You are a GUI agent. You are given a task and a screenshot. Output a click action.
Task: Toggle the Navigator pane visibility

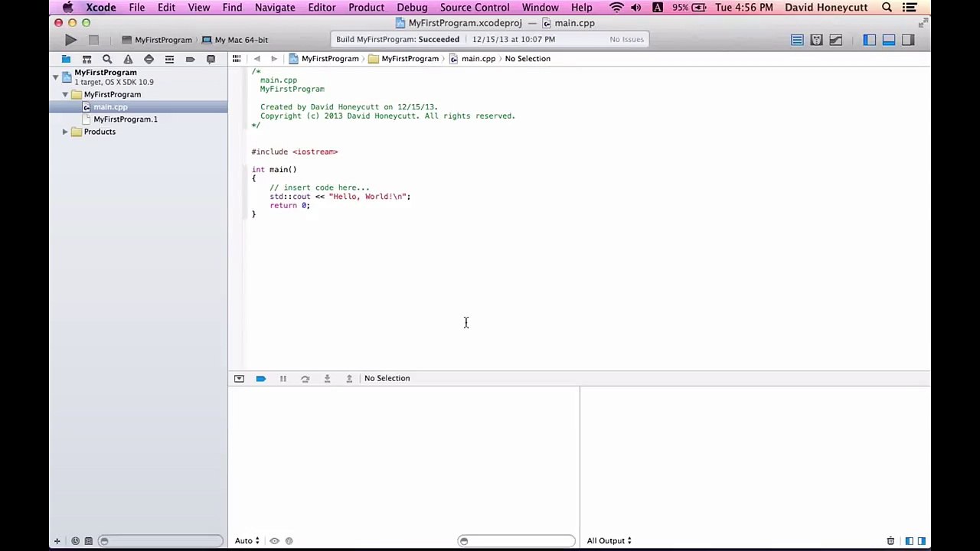[869, 40]
